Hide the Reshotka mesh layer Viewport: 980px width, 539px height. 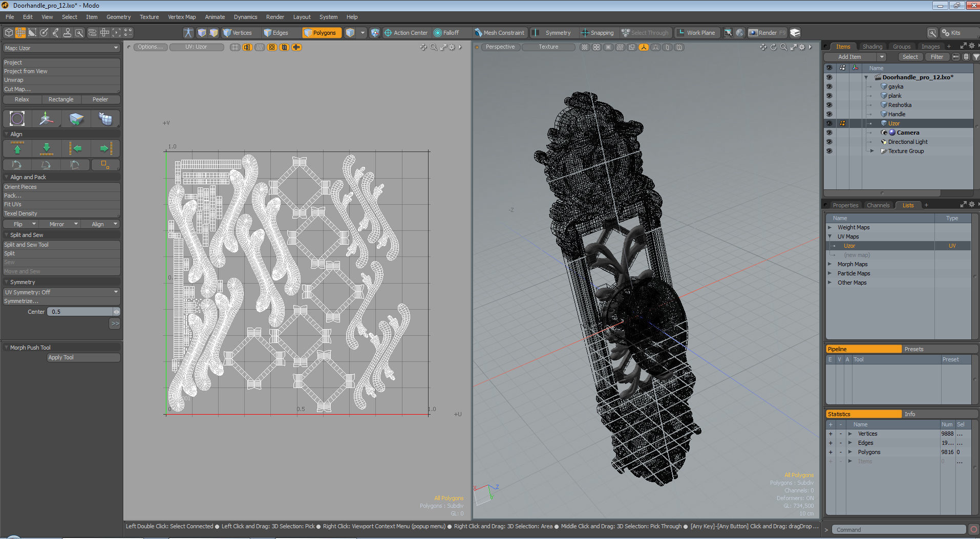[829, 105]
